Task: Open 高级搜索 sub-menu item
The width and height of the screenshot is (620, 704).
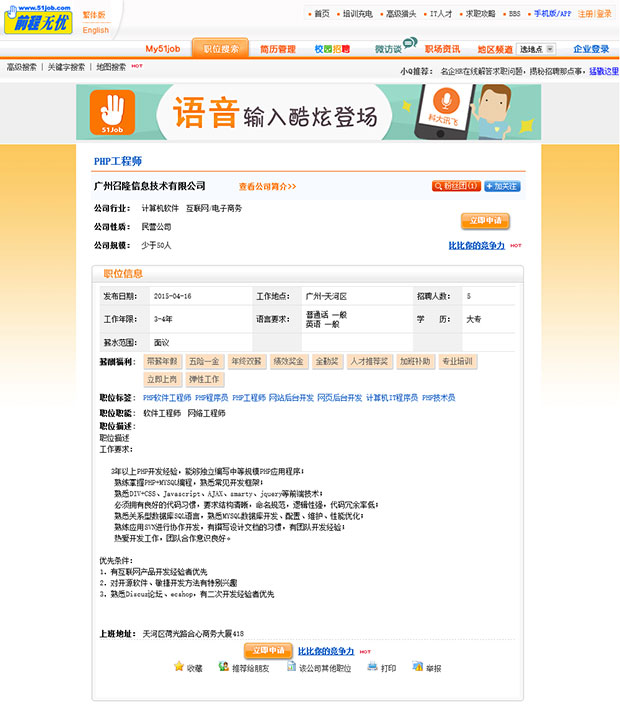Action: click(x=22, y=67)
